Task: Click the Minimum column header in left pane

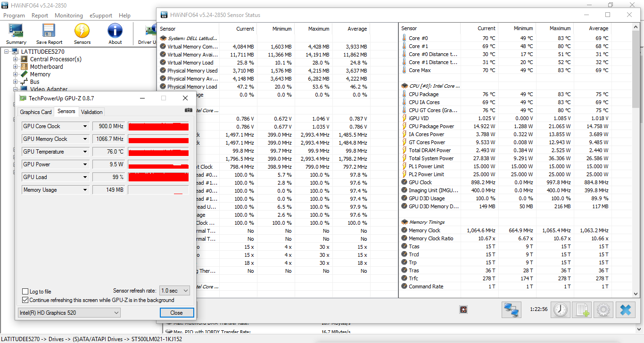Action: click(x=276, y=29)
